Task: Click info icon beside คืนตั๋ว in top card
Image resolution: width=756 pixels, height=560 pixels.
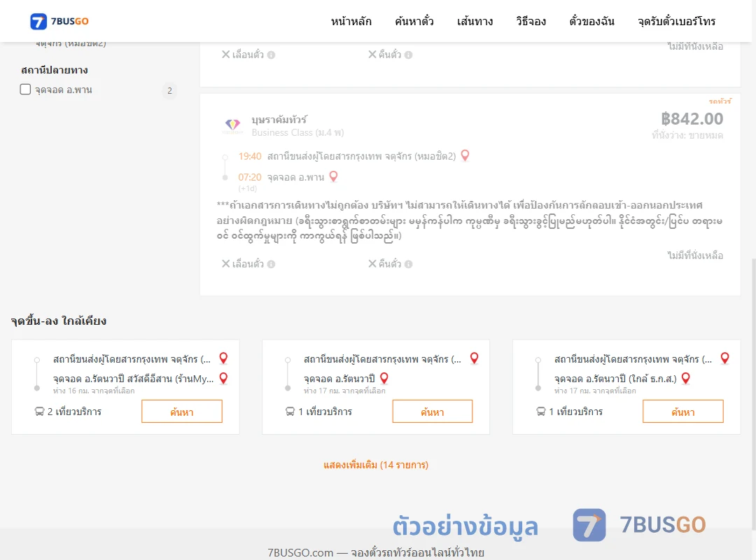Action: click(x=408, y=55)
